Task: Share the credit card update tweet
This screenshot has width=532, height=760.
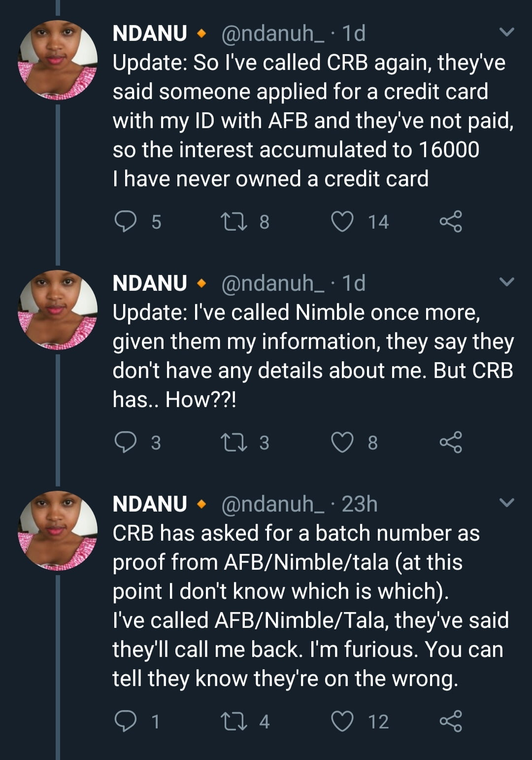Action: click(x=451, y=221)
